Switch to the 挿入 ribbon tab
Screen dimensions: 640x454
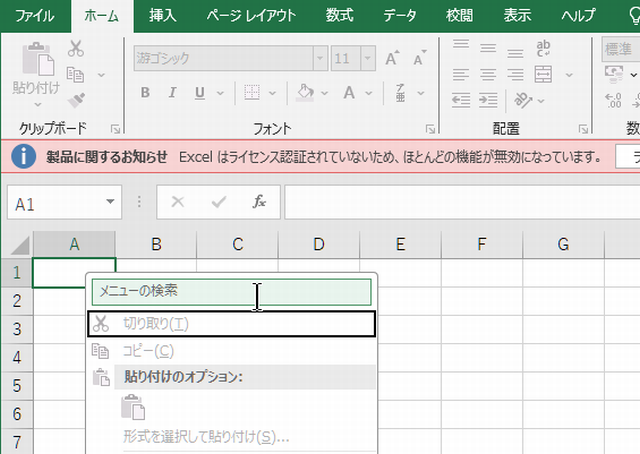click(163, 15)
